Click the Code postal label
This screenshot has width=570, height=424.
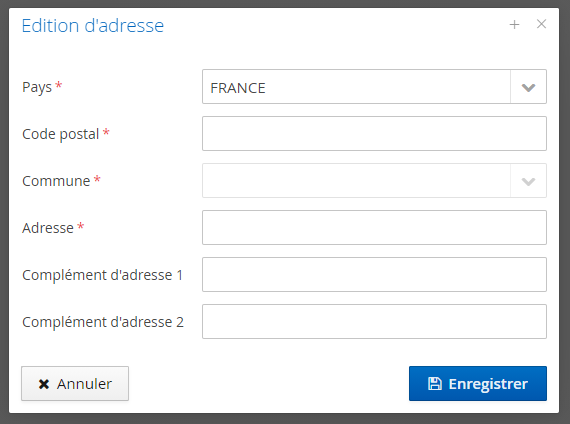[x=61, y=134]
